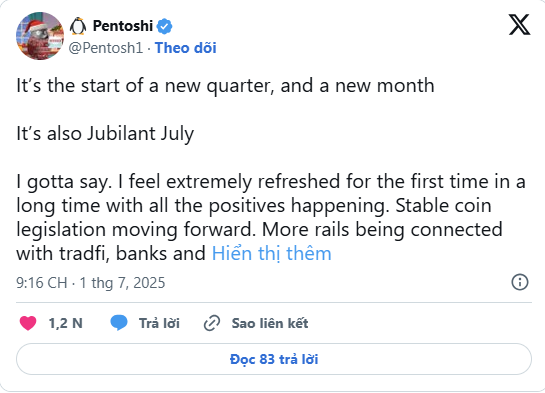Copy link via Sao liên kết
This screenshot has height=393, width=545.
270,323
